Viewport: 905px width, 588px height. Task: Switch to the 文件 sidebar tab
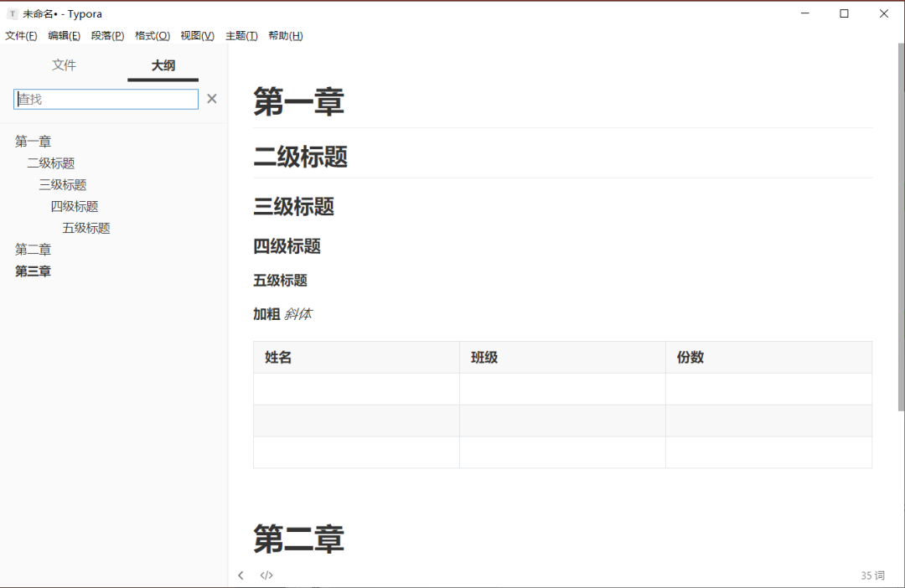tap(65, 64)
